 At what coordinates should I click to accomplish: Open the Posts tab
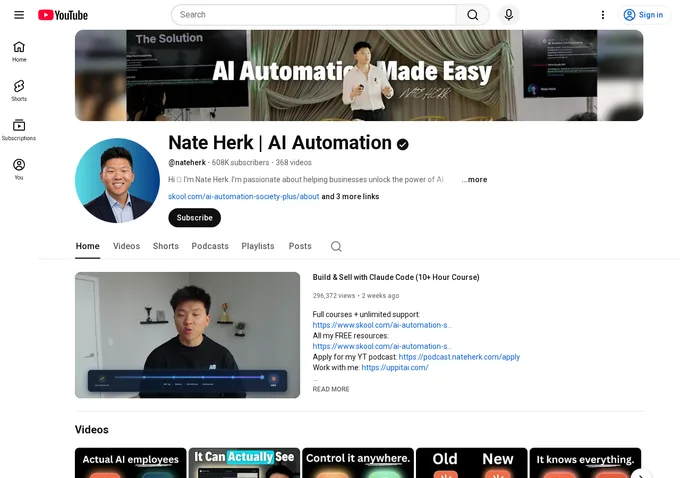[x=300, y=246]
